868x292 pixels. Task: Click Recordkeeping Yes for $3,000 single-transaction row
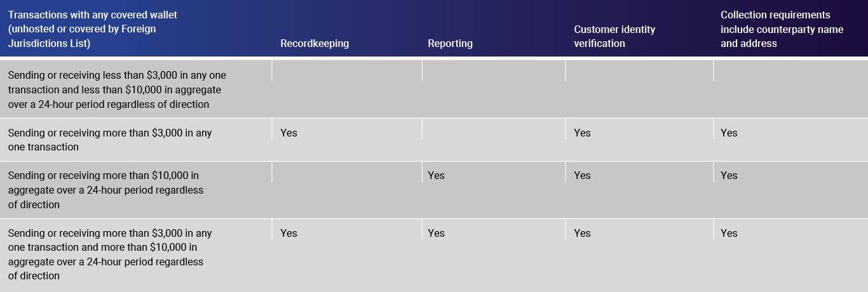click(x=288, y=133)
